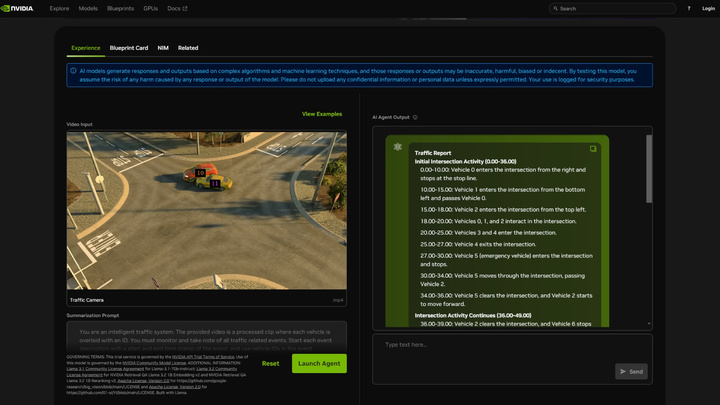Open the Docs external link

click(178, 8)
